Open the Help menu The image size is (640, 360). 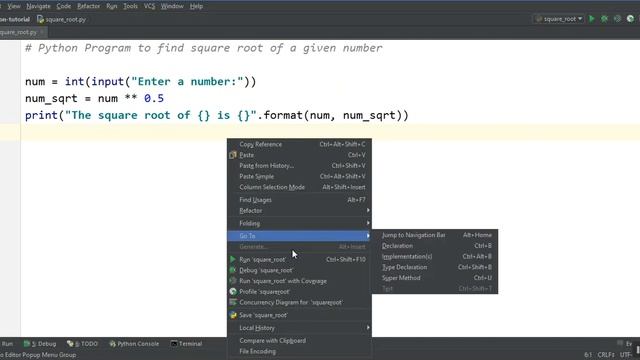coord(196,6)
